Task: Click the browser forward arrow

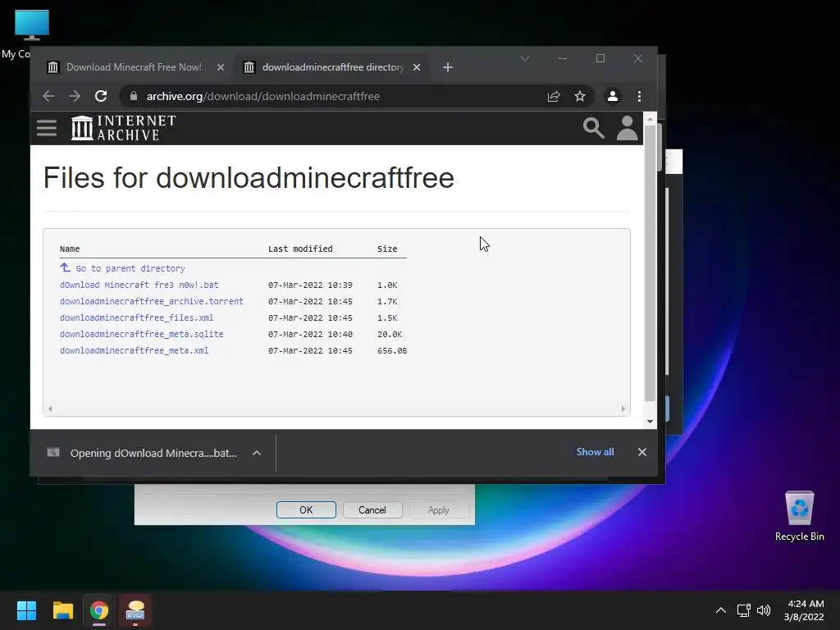Action: [x=75, y=97]
